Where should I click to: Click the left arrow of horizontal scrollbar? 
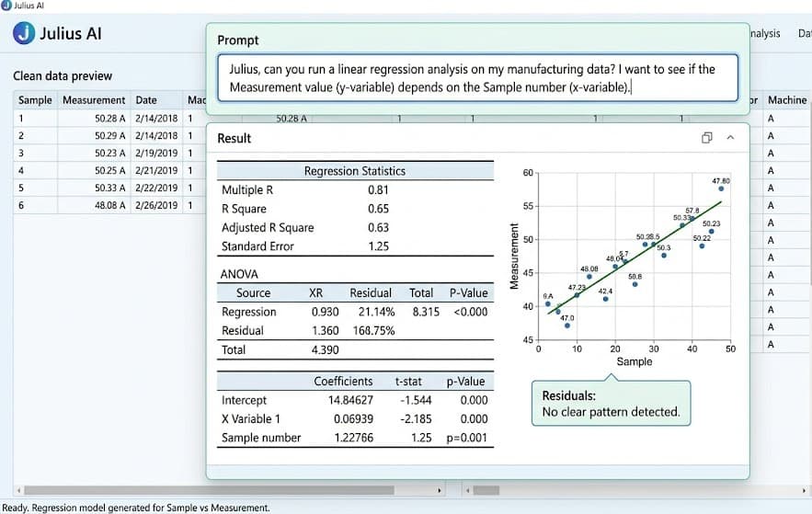pos(19,490)
